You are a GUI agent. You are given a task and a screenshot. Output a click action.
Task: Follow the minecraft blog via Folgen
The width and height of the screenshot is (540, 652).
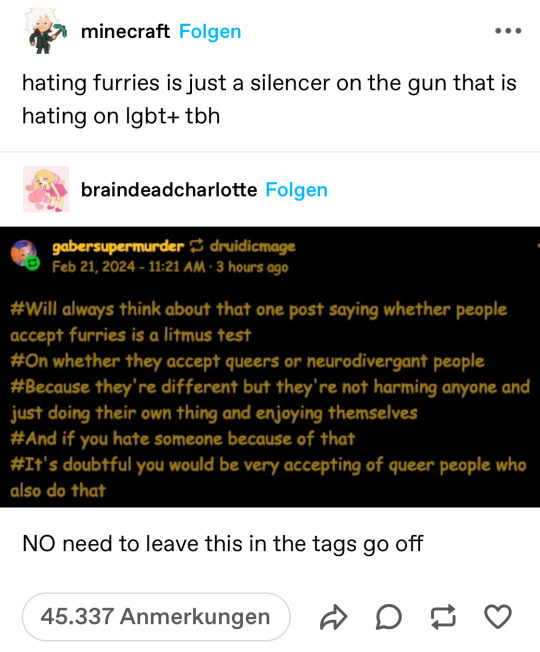point(210,32)
